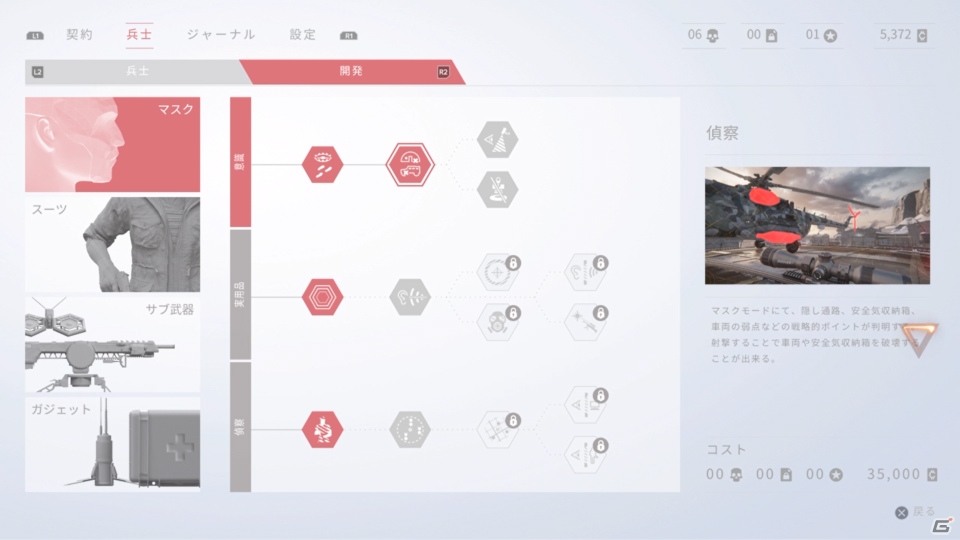This screenshot has height=540, width=960.
Task: Open the ジャーナル tab
Action: 221,35
